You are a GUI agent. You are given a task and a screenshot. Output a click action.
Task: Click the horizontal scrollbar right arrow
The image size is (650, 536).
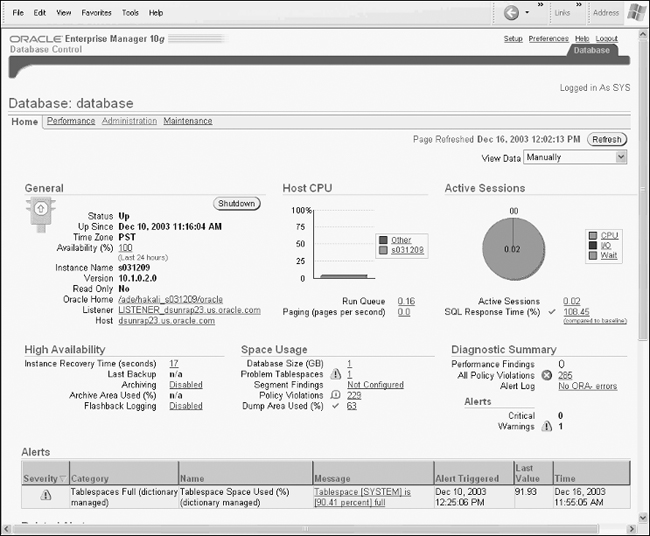tap(631, 529)
